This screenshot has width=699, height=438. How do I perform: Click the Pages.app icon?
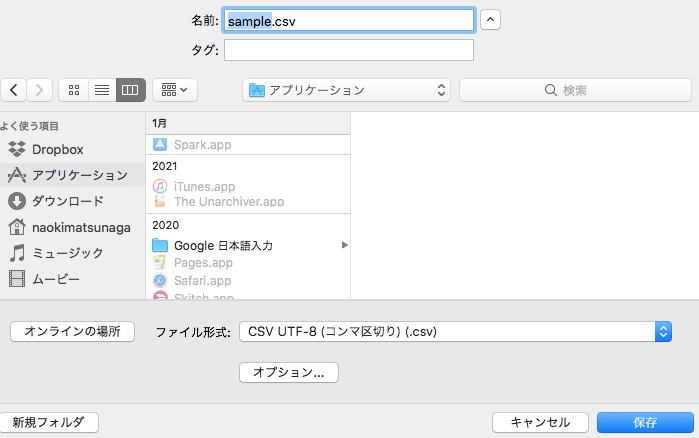click(160, 262)
